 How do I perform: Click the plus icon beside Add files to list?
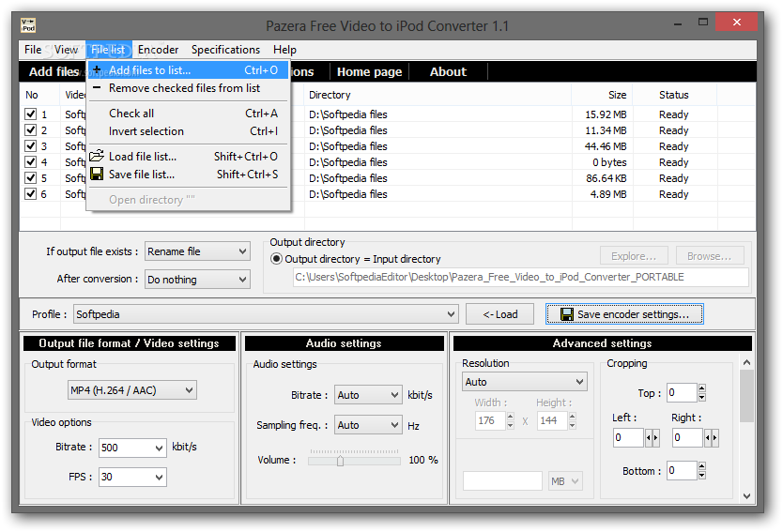98,69
